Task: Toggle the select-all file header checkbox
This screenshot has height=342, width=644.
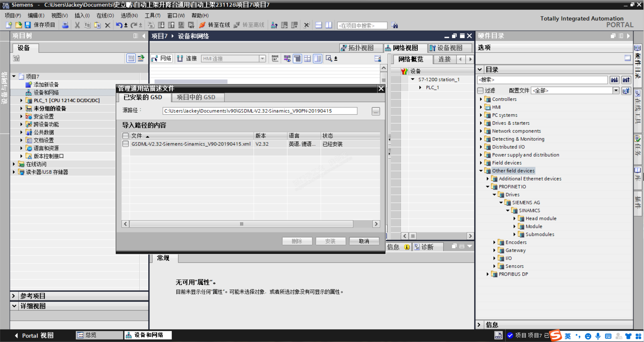Action: tap(126, 136)
